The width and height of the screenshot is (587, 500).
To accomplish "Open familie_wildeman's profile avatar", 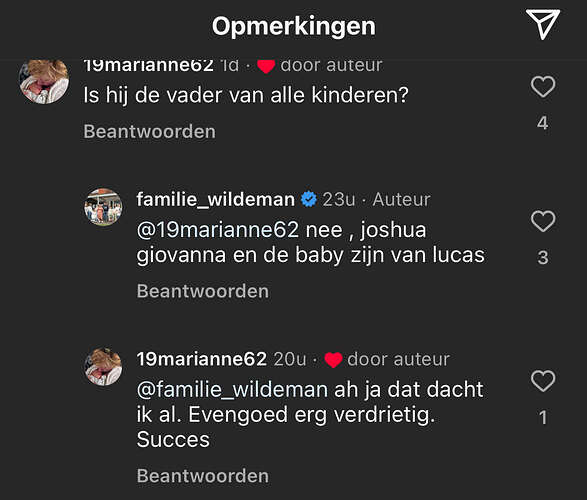I will pyautogui.click(x=103, y=207).
